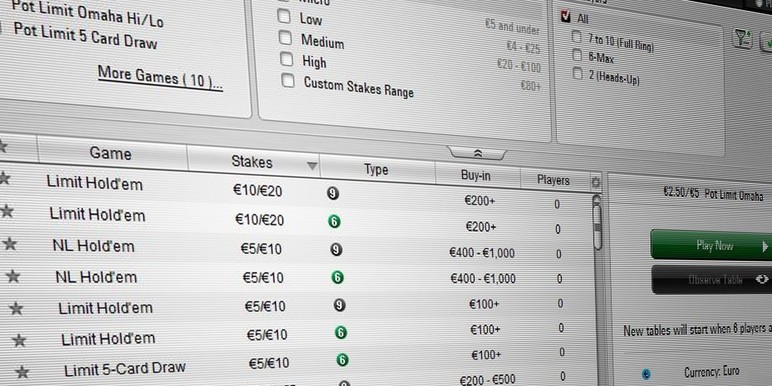The image size is (772, 386).
Task: Click €400 - €1,000 buy-in of NL Hold'em 9-seat
Action: (x=482, y=253)
